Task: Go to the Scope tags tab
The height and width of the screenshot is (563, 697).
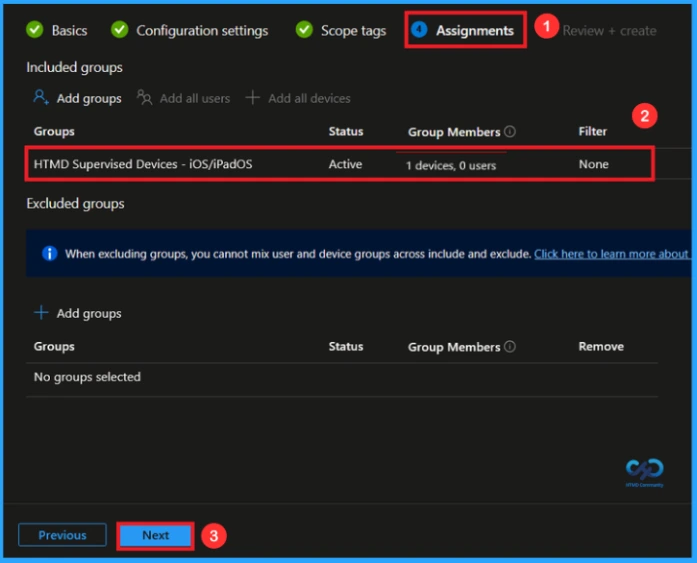Action: tap(353, 31)
